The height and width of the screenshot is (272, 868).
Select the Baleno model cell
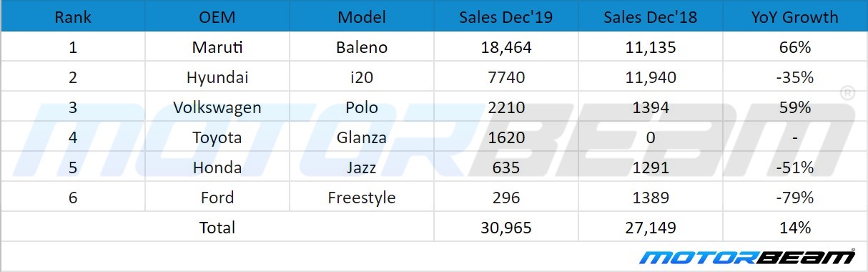tap(362, 47)
